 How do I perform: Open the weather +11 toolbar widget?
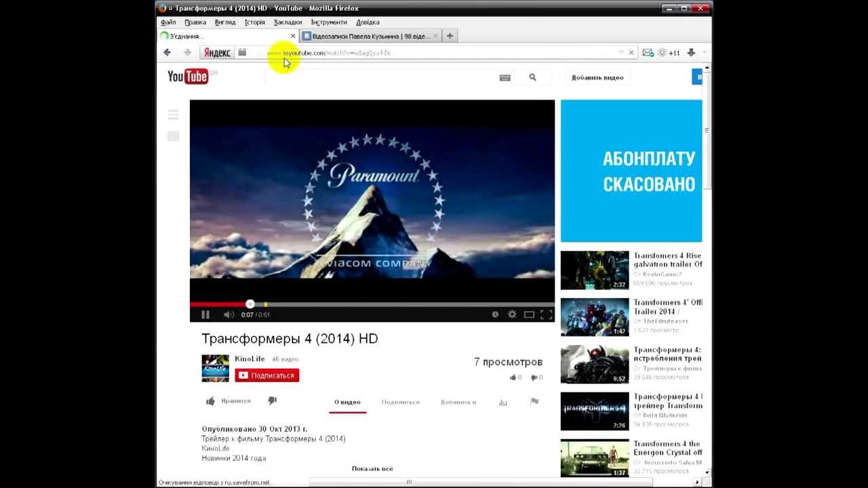pyautogui.click(x=669, y=52)
